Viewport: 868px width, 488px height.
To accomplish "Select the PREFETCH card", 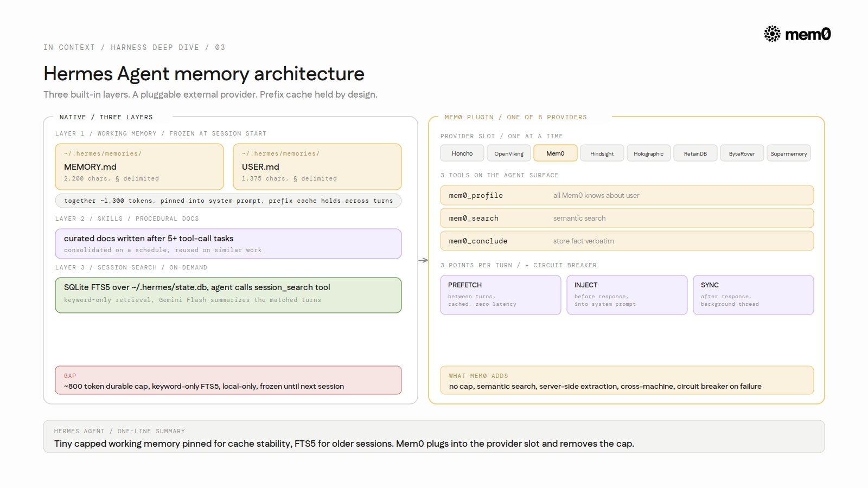I will coord(501,295).
